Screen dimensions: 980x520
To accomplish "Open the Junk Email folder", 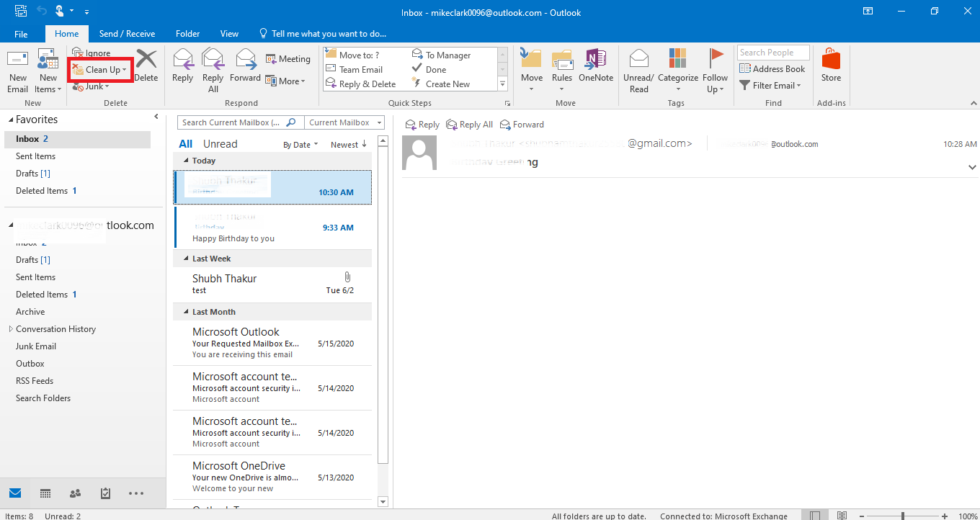I will [x=36, y=346].
